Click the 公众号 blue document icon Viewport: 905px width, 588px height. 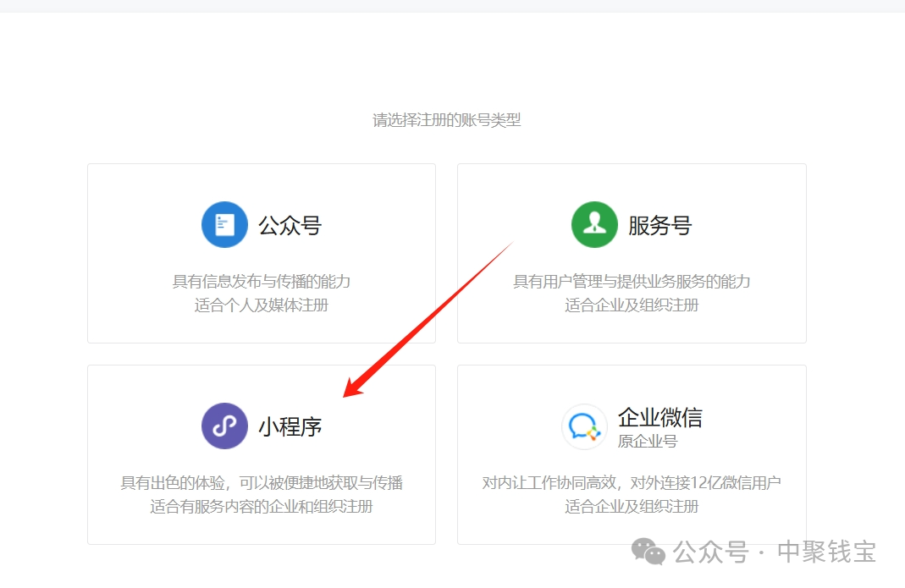(223, 224)
